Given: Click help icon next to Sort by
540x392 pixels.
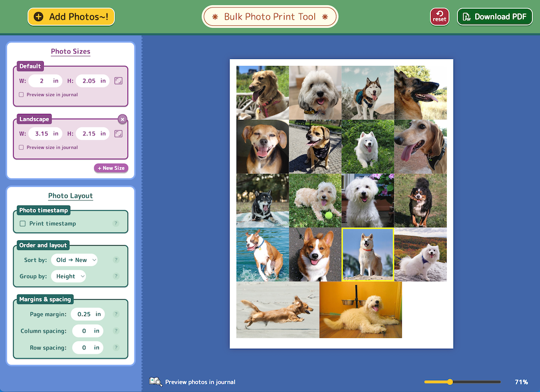Looking at the screenshot, I should pyautogui.click(x=116, y=260).
